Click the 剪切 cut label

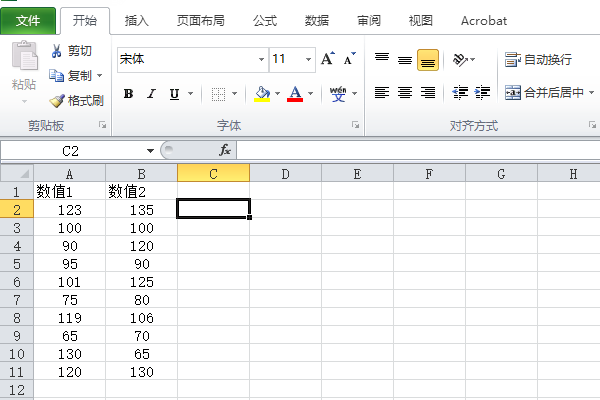80,51
